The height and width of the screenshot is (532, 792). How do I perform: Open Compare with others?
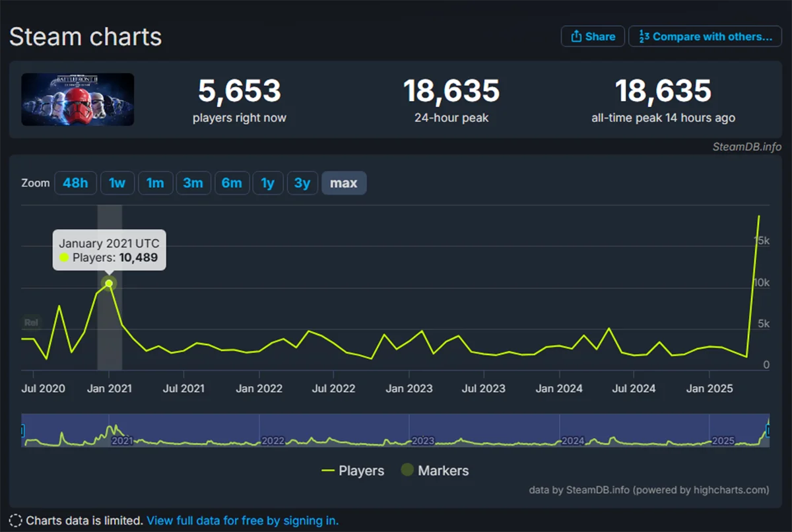705,36
